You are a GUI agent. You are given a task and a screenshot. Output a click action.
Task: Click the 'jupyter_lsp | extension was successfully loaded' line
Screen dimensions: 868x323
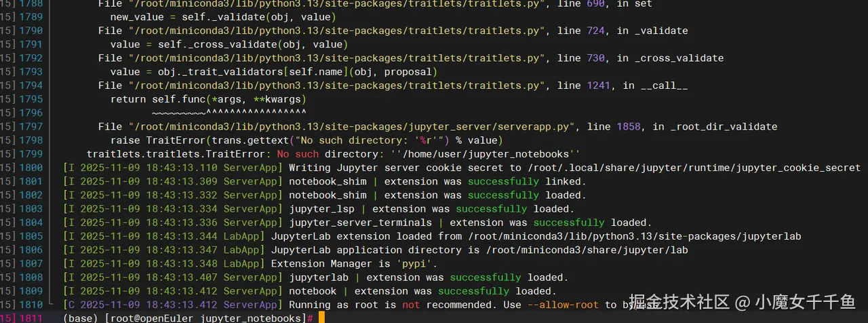[431, 209]
